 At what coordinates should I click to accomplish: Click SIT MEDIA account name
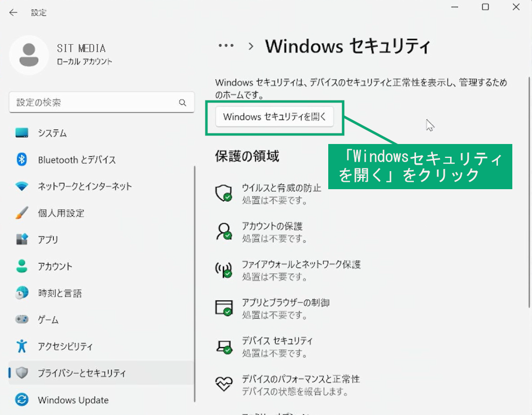81,48
